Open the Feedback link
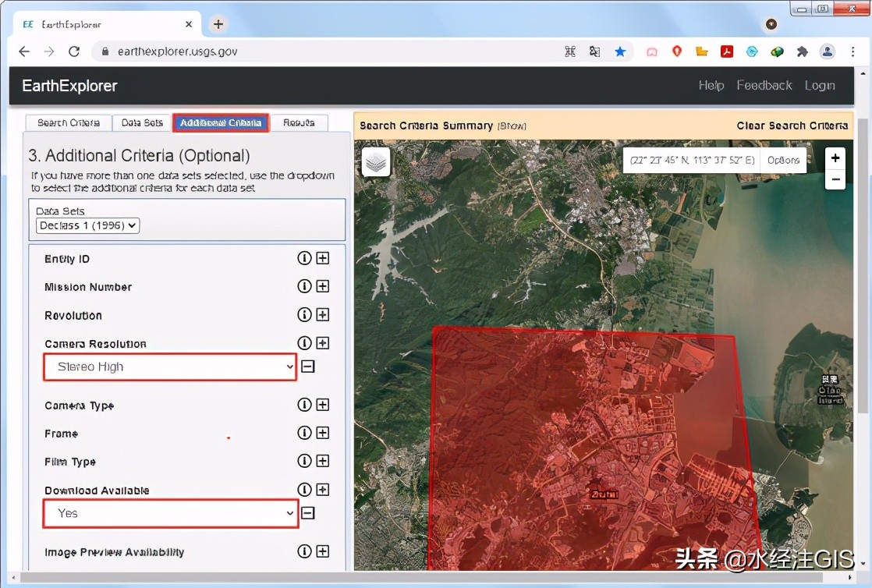 (x=764, y=85)
